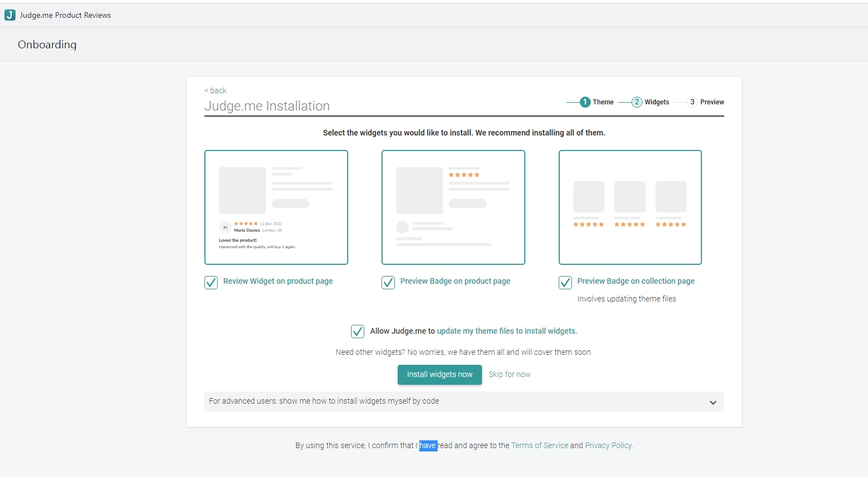Open the Terms of Service link
The image size is (868, 477).
(539, 445)
